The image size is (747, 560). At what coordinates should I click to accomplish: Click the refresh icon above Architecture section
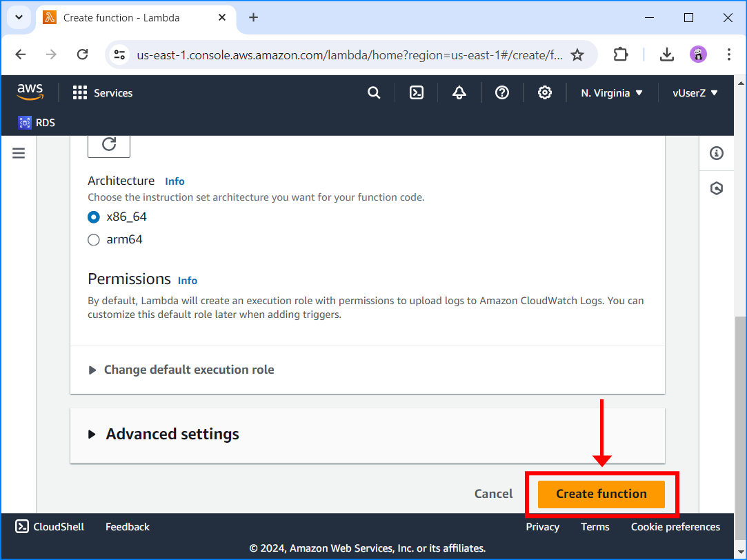click(x=108, y=145)
